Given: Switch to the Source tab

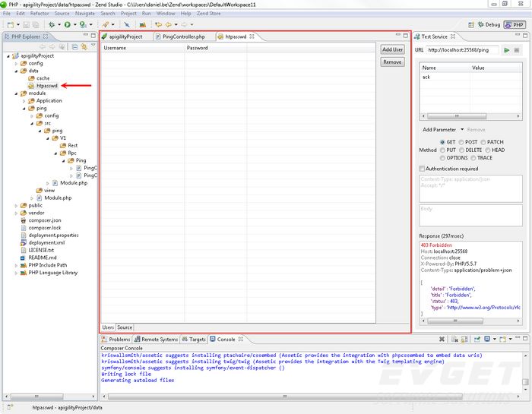Looking at the screenshot, I should click(125, 327).
